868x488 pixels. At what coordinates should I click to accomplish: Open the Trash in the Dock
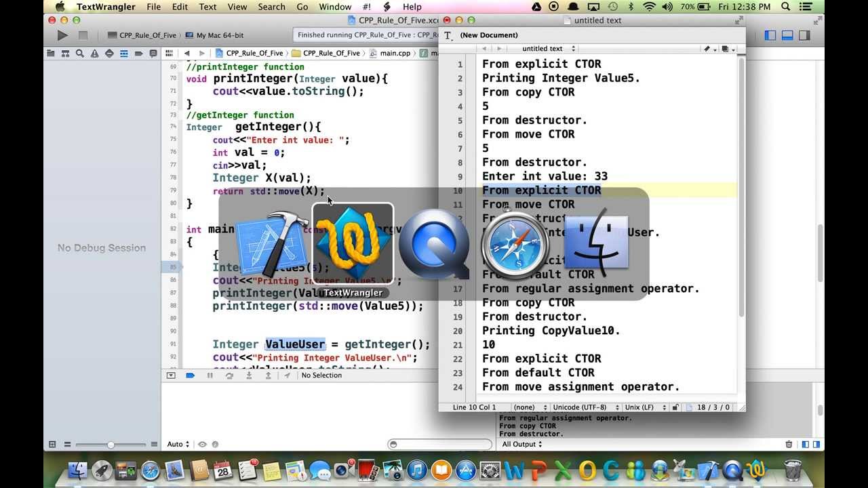(792, 470)
